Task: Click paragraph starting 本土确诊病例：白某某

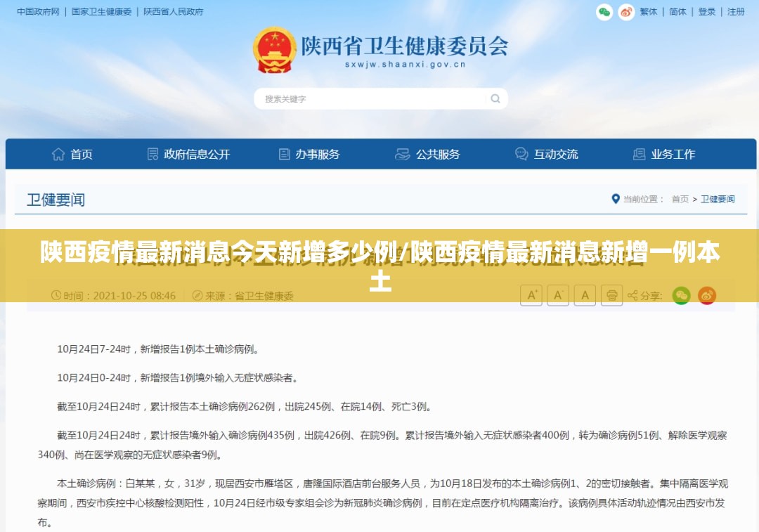Action: (382, 503)
